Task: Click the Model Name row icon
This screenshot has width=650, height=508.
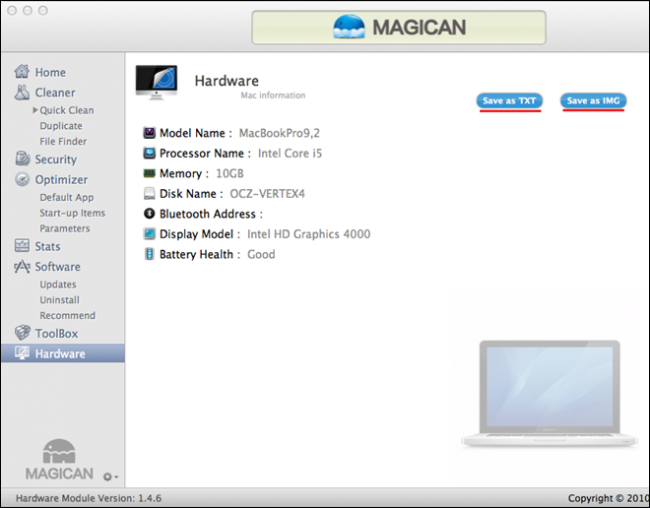Action: pos(149,133)
